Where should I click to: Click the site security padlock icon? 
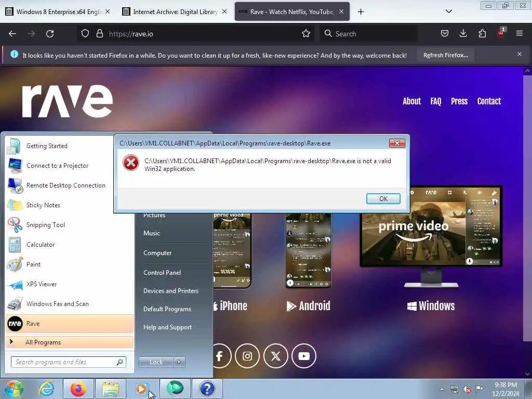pyautogui.click(x=99, y=34)
